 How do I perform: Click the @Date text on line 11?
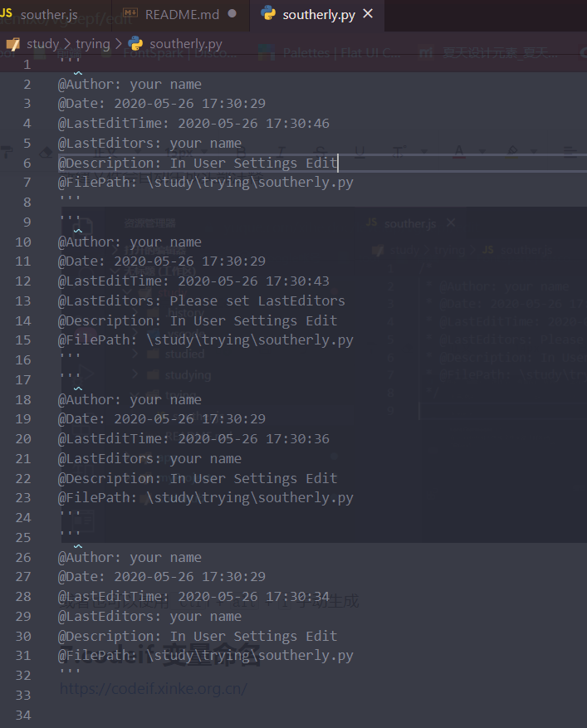point(162,261)
